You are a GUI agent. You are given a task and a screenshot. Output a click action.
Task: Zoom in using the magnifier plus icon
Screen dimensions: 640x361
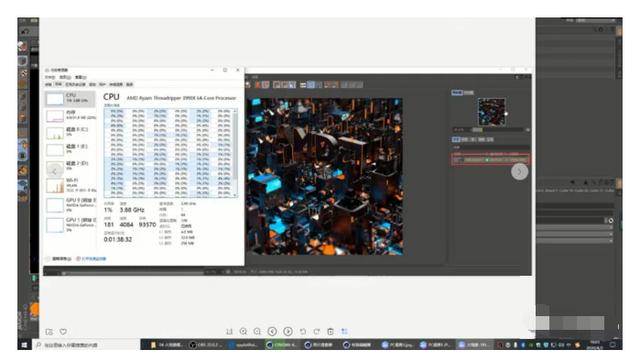[x=243, y=332]
